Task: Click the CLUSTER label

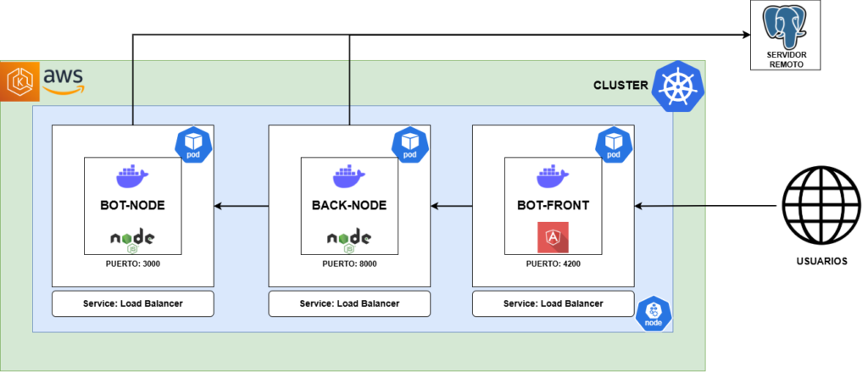Action: (620, 86)
